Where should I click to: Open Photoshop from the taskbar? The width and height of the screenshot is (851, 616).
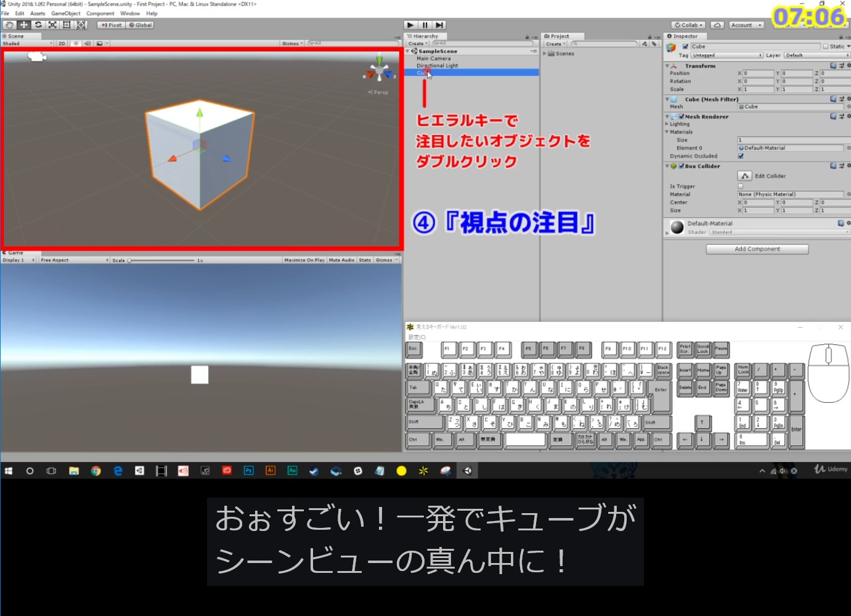coord(248,471)
